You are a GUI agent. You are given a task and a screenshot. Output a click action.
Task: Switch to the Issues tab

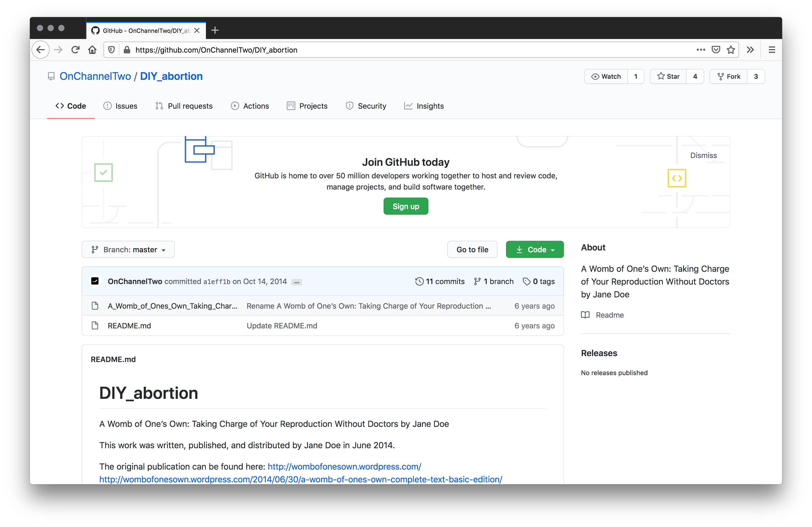[120, 106]
